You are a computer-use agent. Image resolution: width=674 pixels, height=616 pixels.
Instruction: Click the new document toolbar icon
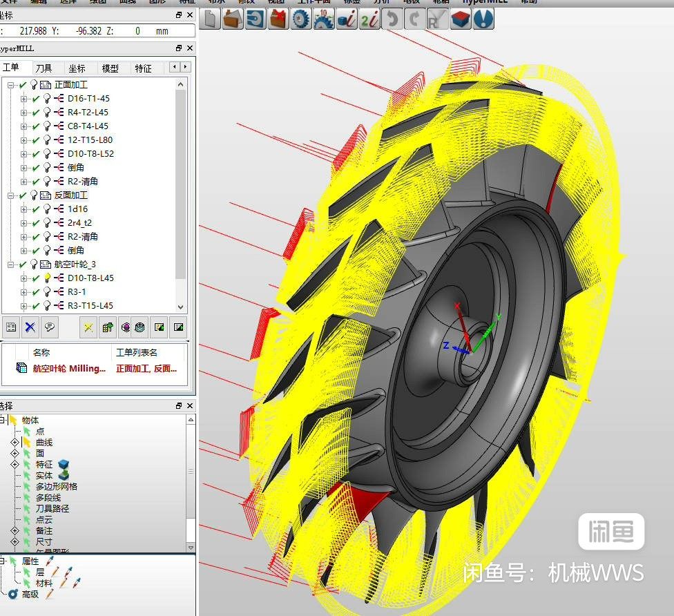coord(210,19)
